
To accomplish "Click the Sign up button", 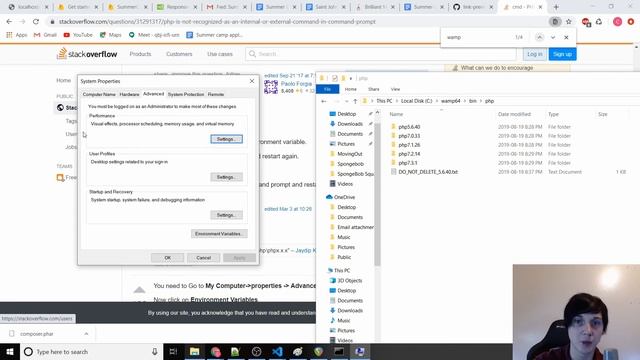I will pos(562,54).
